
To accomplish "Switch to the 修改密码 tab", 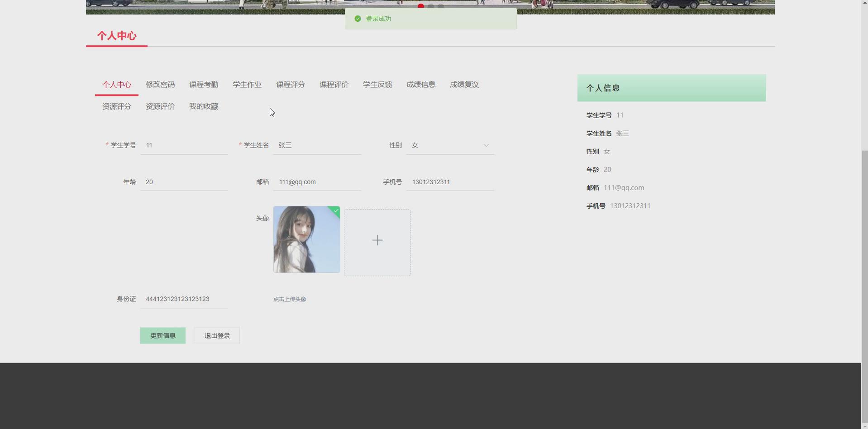I will pyautogui.click(x=160, y=85).
